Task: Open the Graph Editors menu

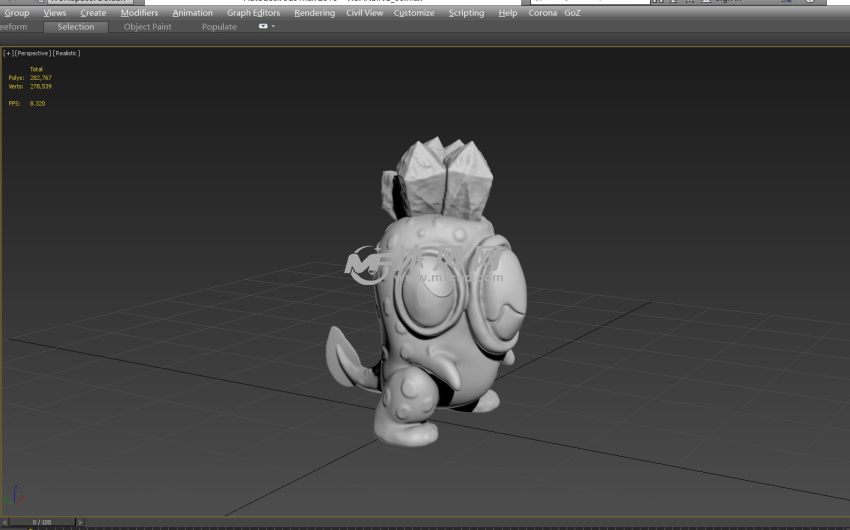Action: pos(253,13)
